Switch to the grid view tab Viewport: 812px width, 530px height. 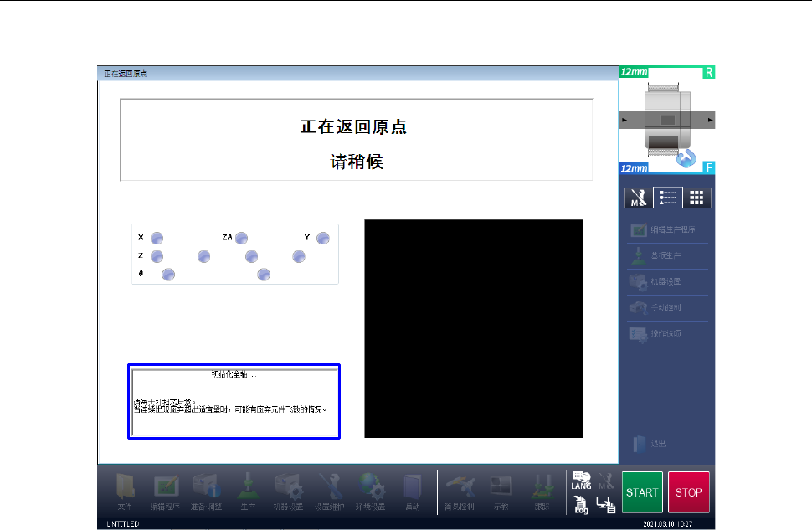click(696, 198)
